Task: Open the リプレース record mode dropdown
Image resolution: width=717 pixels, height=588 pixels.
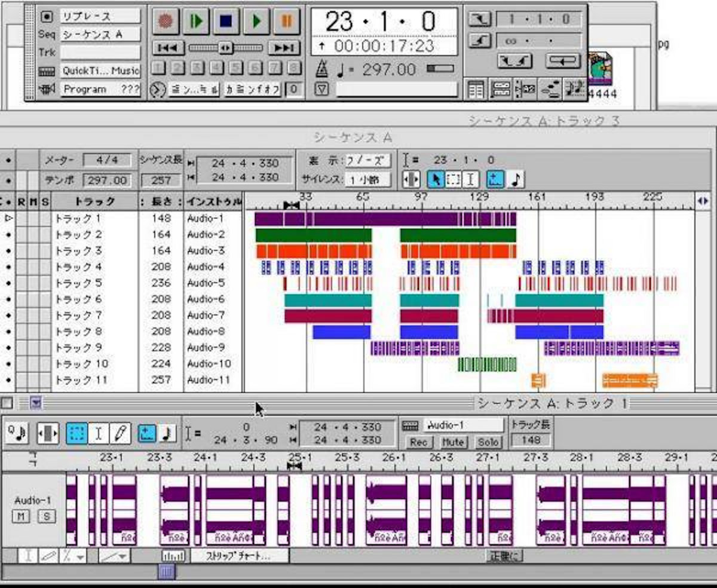Action: 100,16
